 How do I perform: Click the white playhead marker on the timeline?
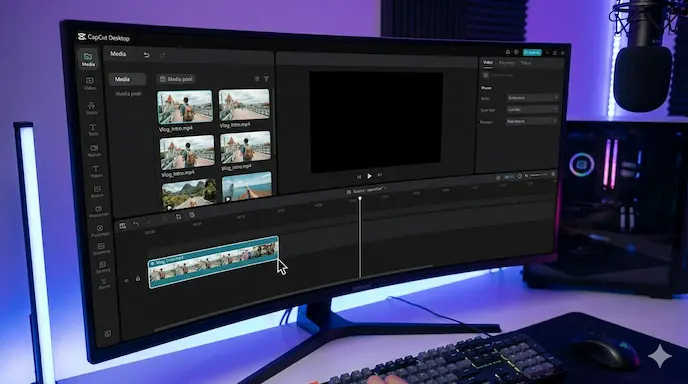click(360, 199)
